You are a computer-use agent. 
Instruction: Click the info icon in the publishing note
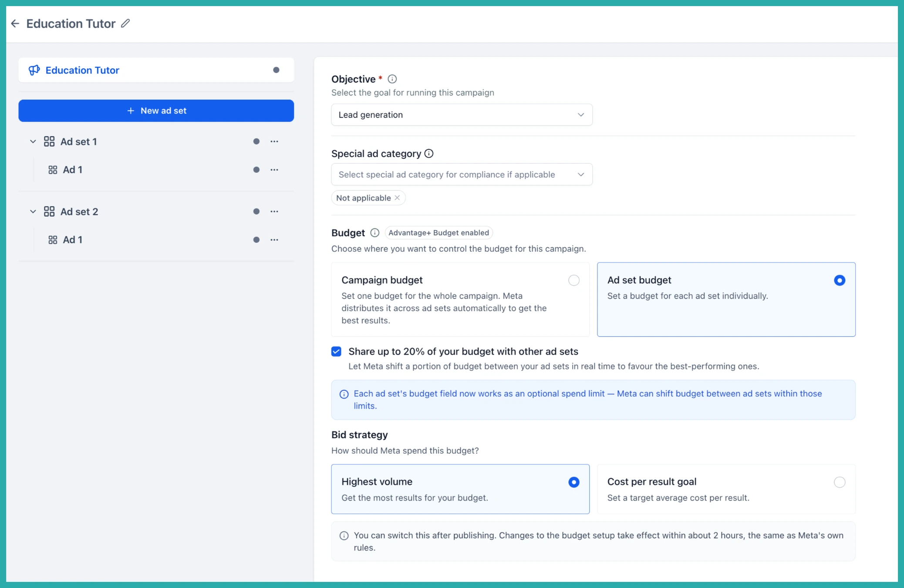[344, 536]
